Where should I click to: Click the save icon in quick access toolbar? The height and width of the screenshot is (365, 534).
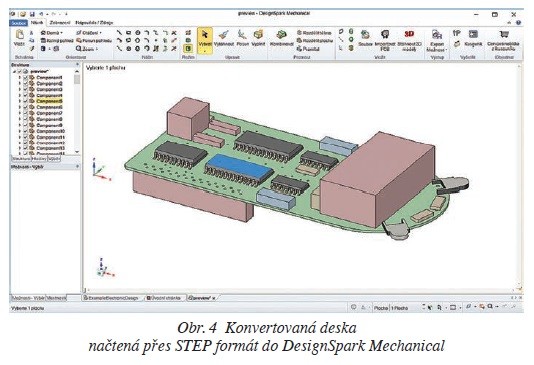[x=32, y=14]
